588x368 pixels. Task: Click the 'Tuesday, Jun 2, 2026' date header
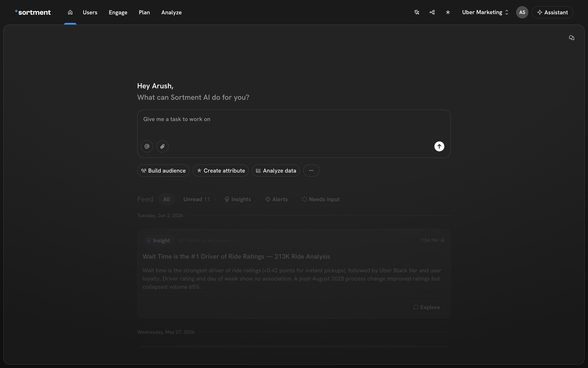point(160,215)
